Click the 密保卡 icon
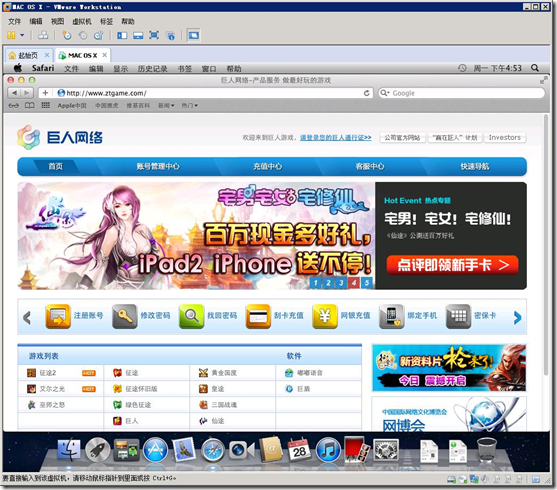557x490 pixels. tap(458, 316)
